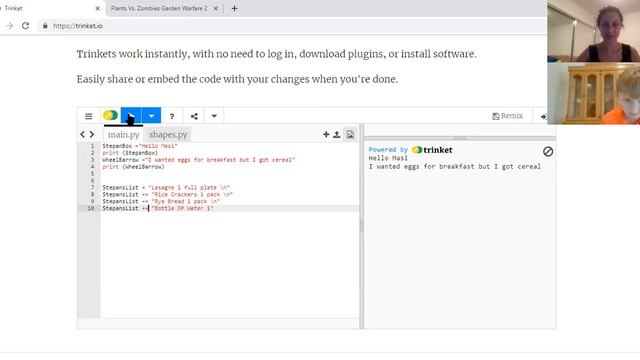Switch to the main.py tab

pos(123,134)
